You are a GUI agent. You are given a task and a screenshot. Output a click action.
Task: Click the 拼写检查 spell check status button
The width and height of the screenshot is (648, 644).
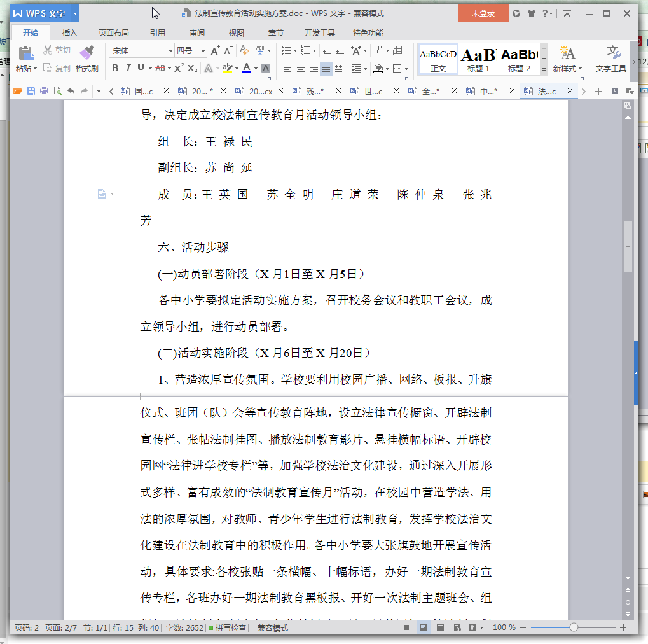point(227,627)
